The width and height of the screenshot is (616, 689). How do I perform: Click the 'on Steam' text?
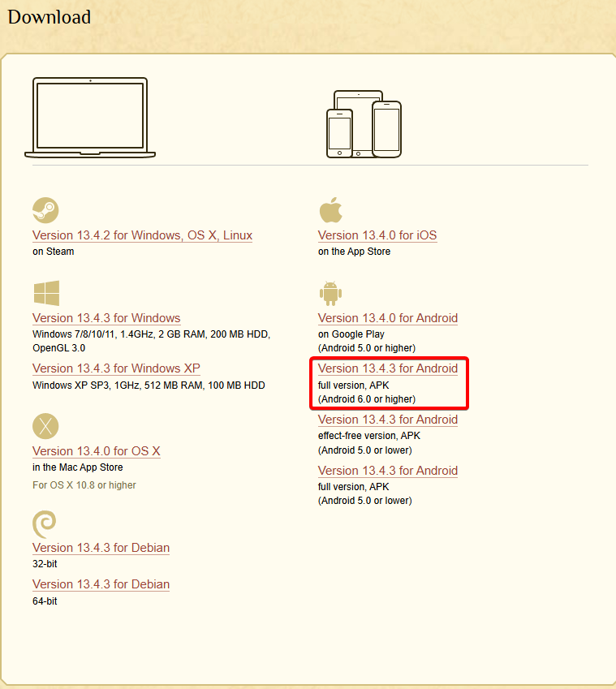point(54,252)
